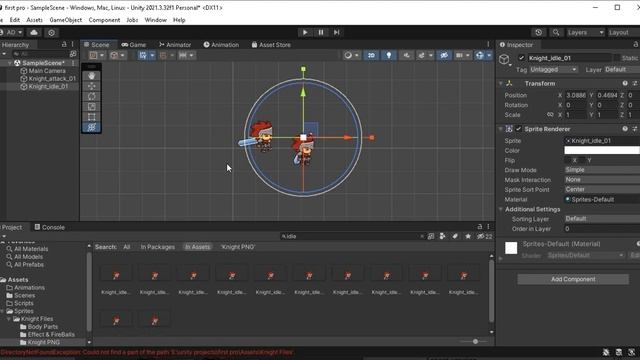The width and height of the screenshot is (640, 360).
Task: Switch to the Animator tab
Action: [175, 45]
